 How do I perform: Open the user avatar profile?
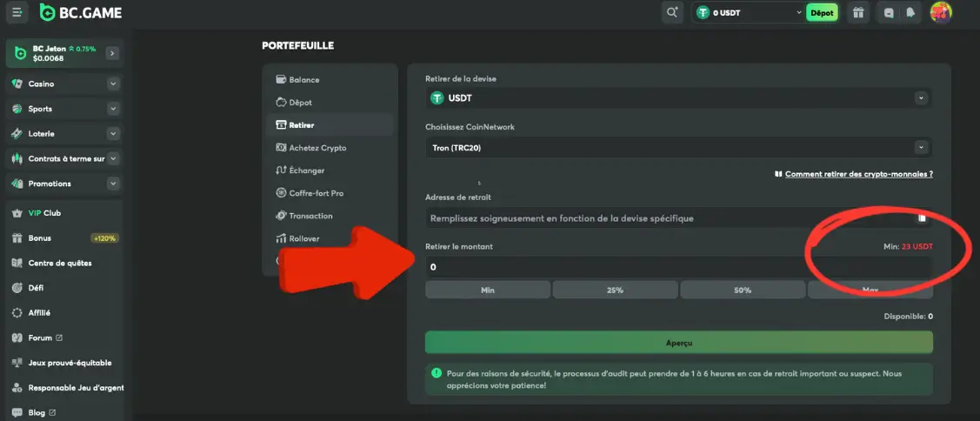[x=941, y=12]
